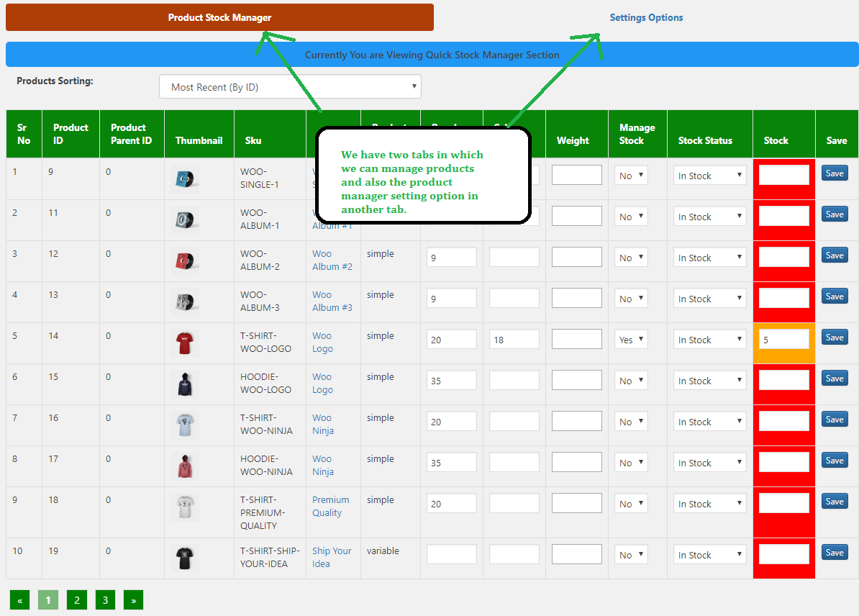
Task: Click the weight field for WOO-ALBUM-2
Action: 576,257
